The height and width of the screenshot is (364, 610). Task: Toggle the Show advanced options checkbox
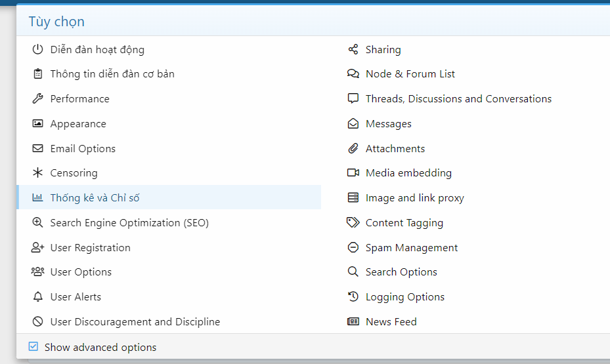(x=33, y=347)
